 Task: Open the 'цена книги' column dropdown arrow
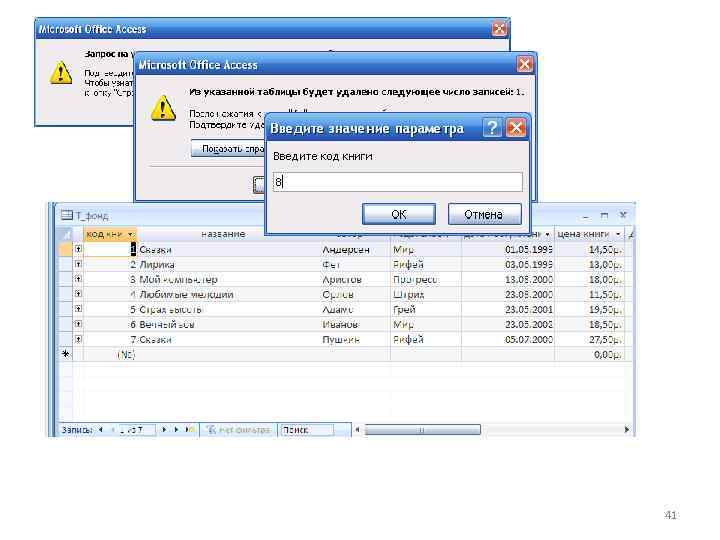pyautogui.click(x=618, y=235)
